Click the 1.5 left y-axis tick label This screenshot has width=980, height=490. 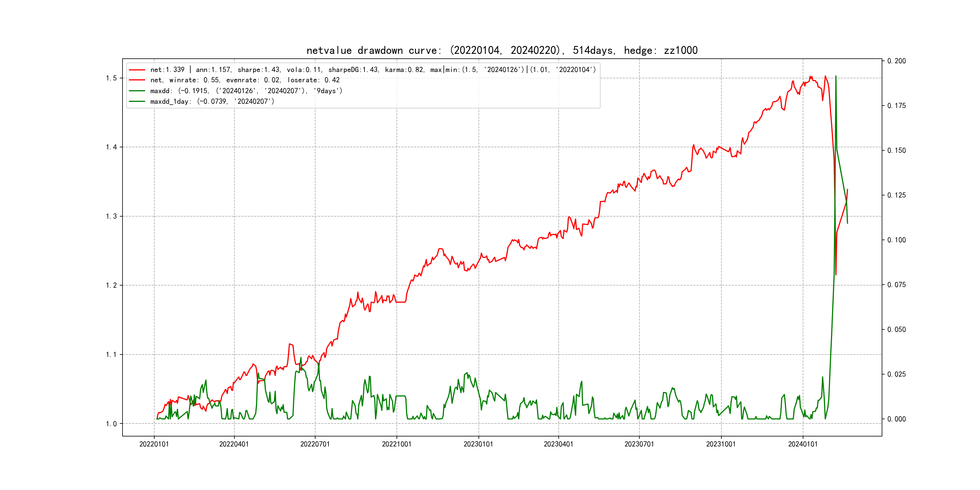[x=111, y=78]
